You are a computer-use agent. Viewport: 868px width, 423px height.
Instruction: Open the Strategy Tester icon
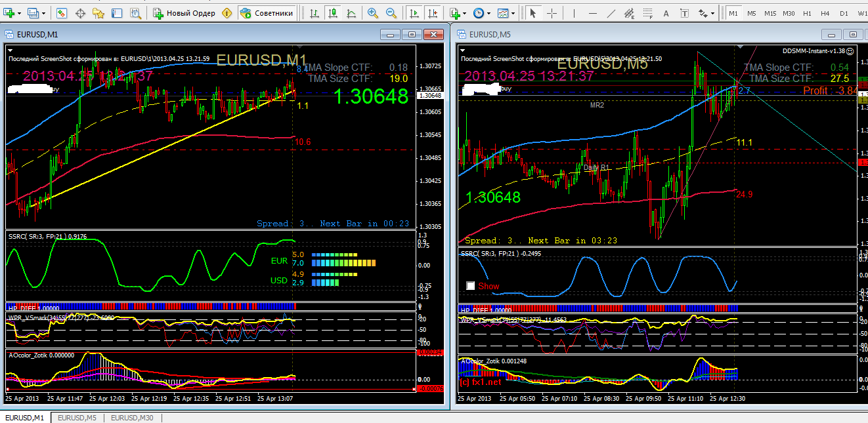click(x=135, y=12)
